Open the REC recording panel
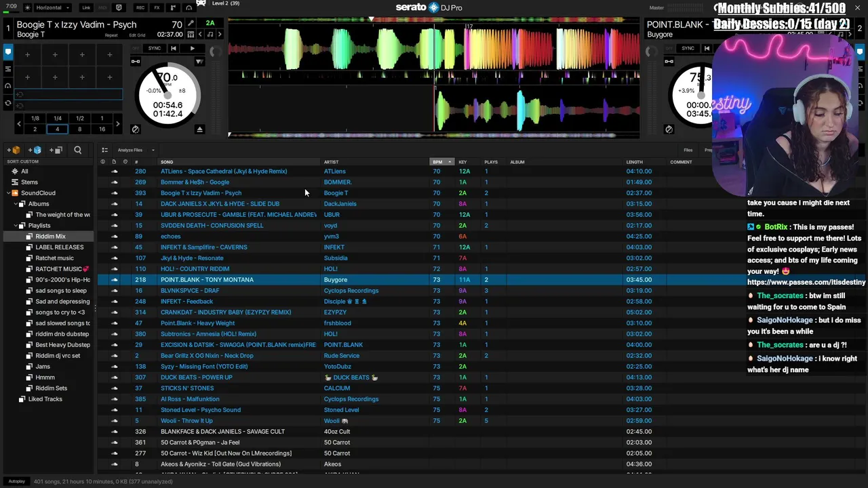 tap(140, 7)
